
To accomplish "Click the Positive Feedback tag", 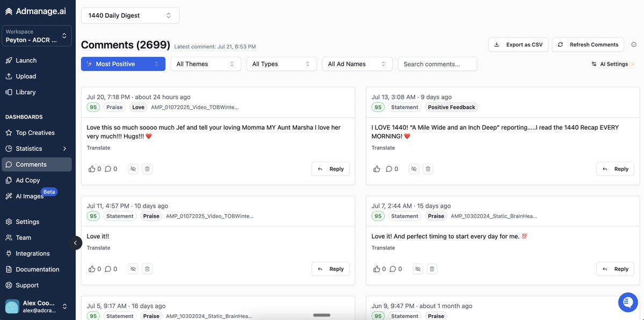I will point(451,108).
